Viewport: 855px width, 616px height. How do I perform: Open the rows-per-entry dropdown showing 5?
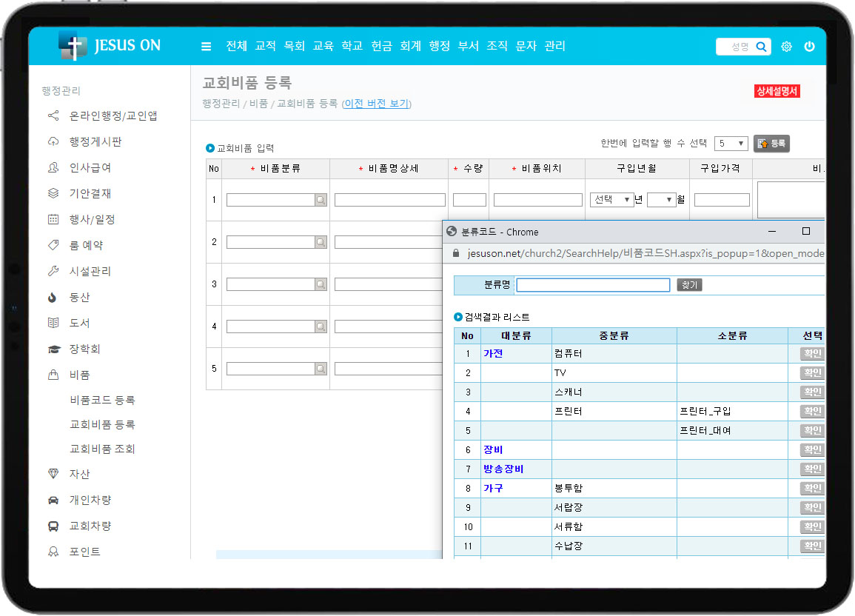pyautogui.click(x=731, y=144)
